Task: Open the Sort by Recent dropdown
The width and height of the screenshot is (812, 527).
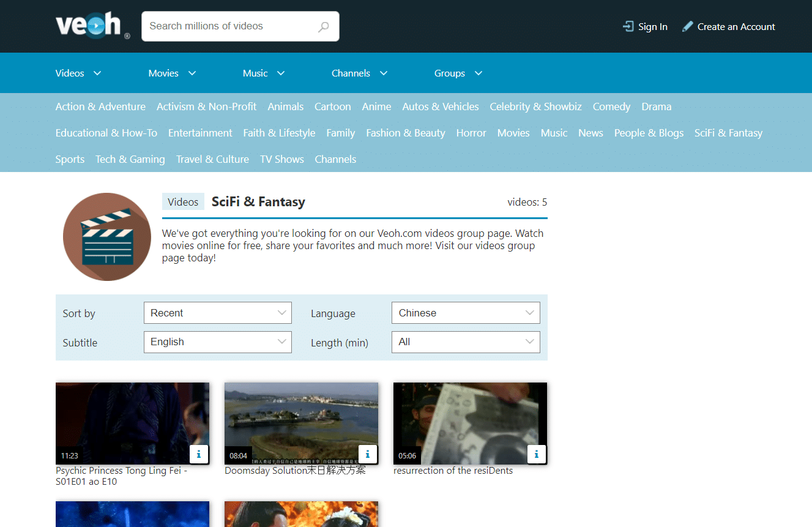Action: pos(217,313)
